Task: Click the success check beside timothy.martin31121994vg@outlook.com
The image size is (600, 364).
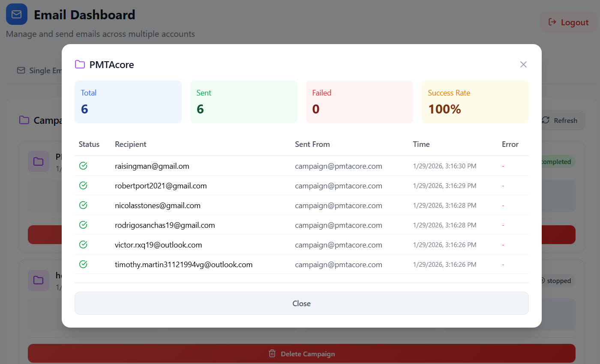Action: click(83, 264)
